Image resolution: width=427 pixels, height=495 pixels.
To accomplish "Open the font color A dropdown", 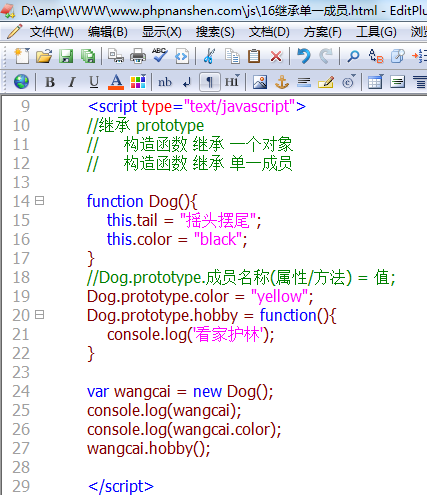I will tap(116, 82).
